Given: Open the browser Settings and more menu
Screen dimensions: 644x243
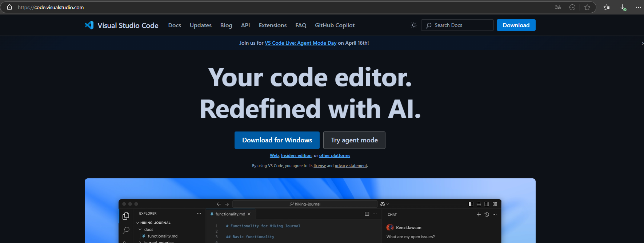Looking at the screenshot, I should (x=639, y=7).
